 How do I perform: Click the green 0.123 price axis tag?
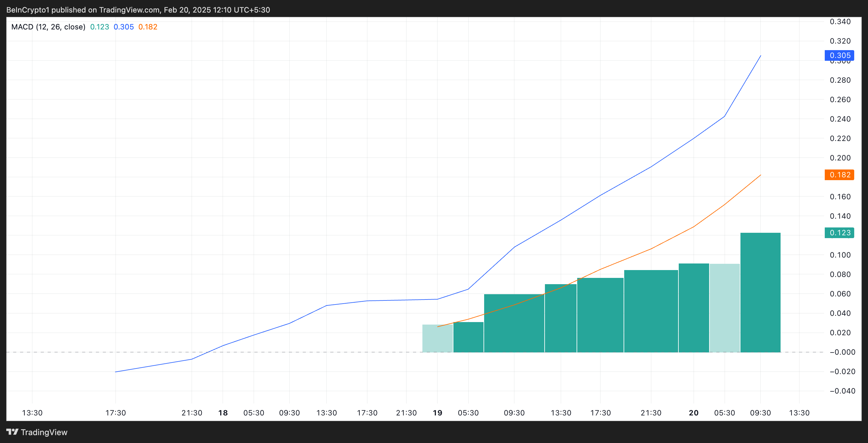(x=839, y=233)
